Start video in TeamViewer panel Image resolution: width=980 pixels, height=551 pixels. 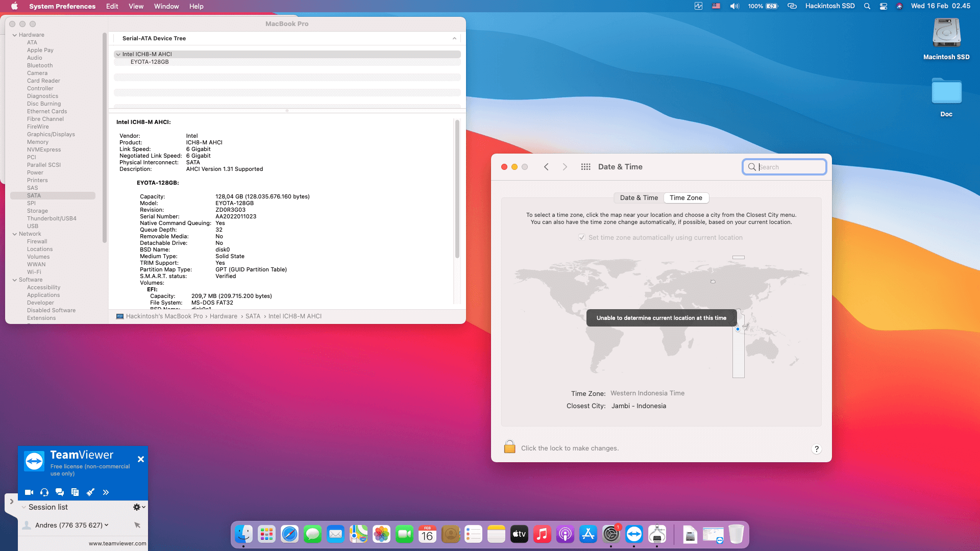point(29,492)
